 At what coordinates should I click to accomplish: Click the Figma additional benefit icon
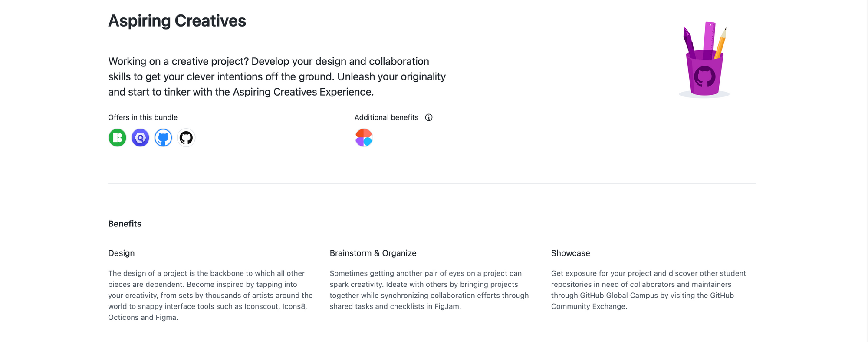[364, 138]
